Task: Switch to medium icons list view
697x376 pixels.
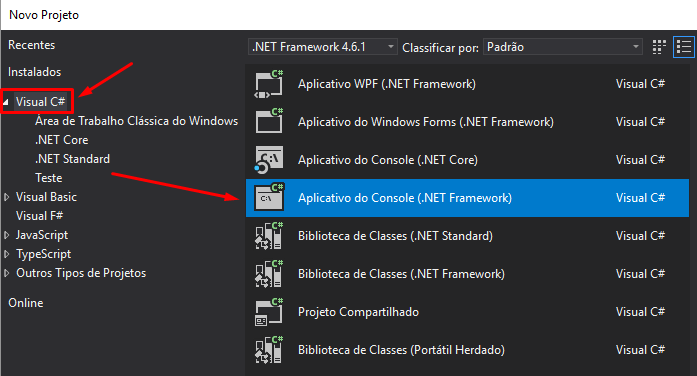Action: click(x=684, y=47)
